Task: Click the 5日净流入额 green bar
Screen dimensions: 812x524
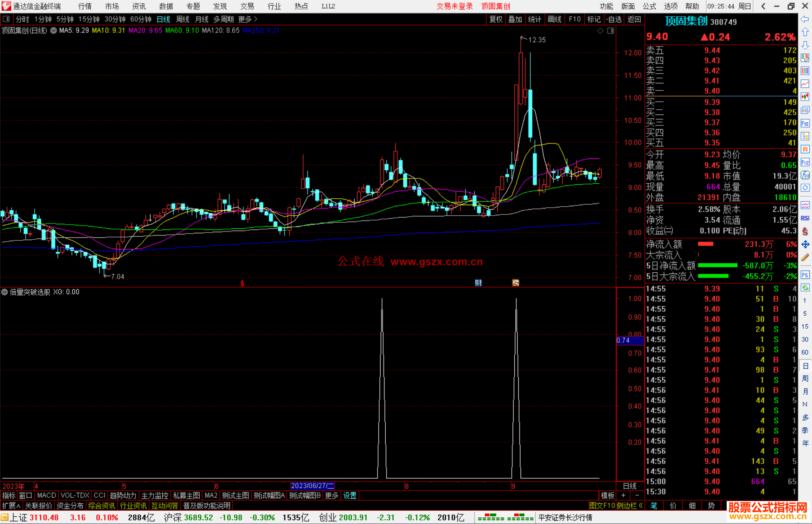Action: tap(717, 266)
